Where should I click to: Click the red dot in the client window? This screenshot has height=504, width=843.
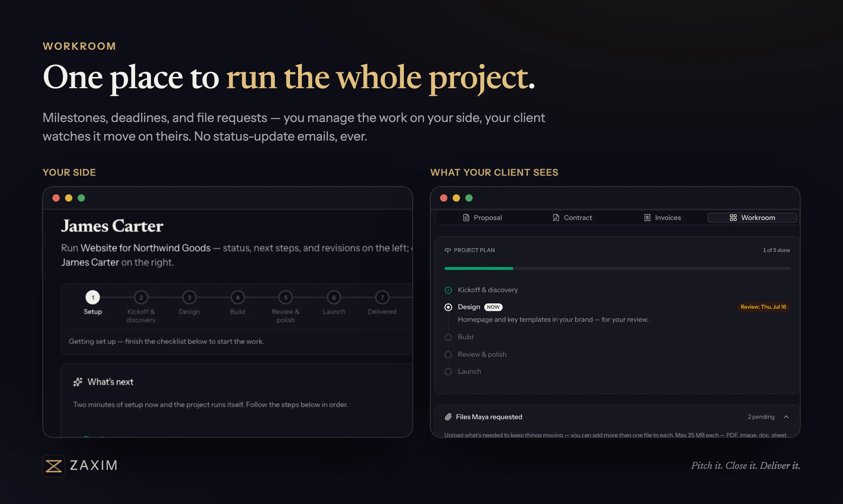(444, 198)
